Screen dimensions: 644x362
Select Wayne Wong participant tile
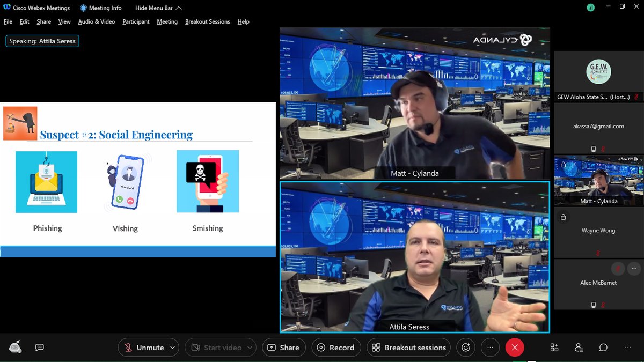[598, 232]
